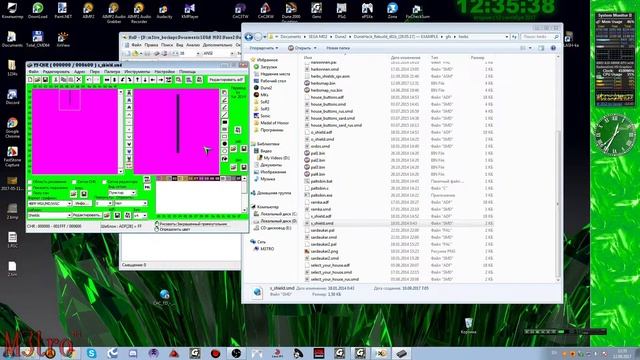The height and width of the screenshot is (360, 640).
Task: Click the Shift up arrow icon in YY-CHR toolbar
Action: (x=138, y=80)
